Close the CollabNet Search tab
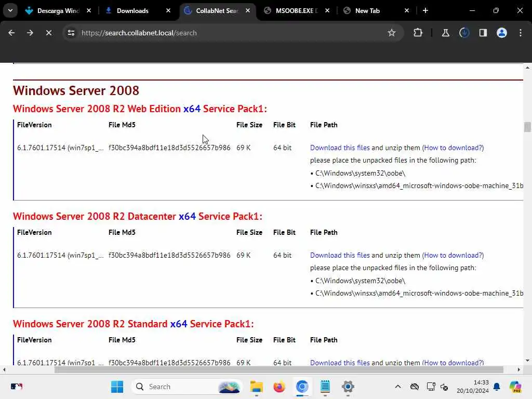Viewport: 532px width, 399px height. click(248, 10)
